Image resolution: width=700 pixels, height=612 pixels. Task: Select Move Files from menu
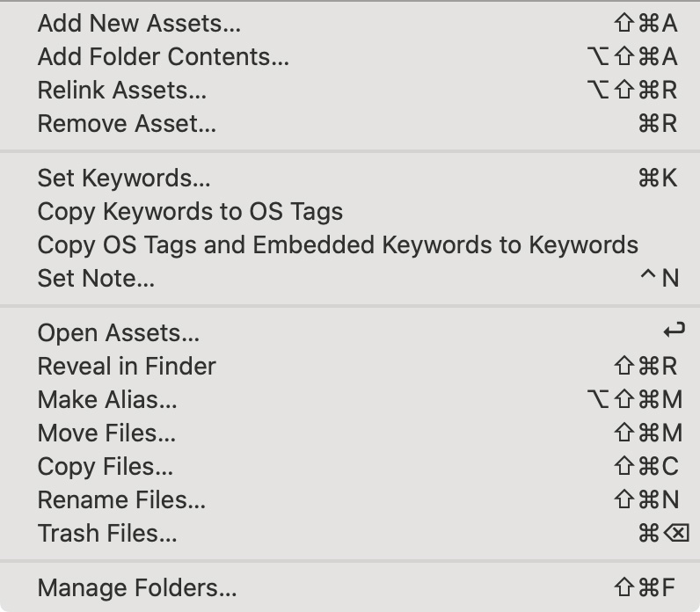click(x=350, y=433)
